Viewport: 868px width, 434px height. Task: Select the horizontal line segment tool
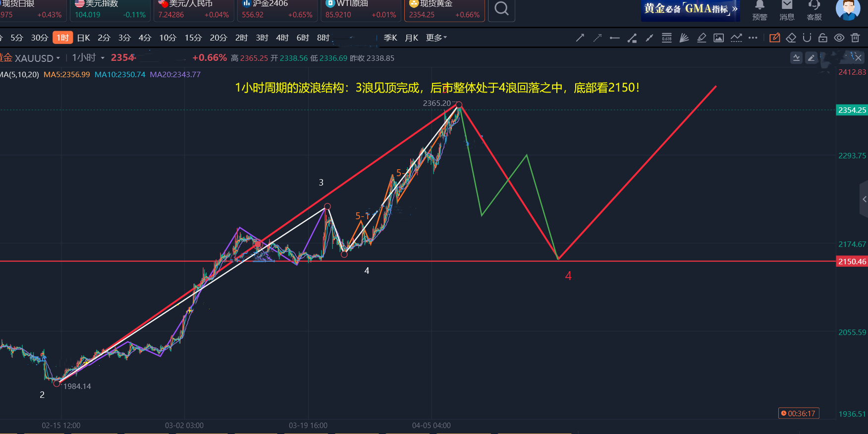[615, 38]
